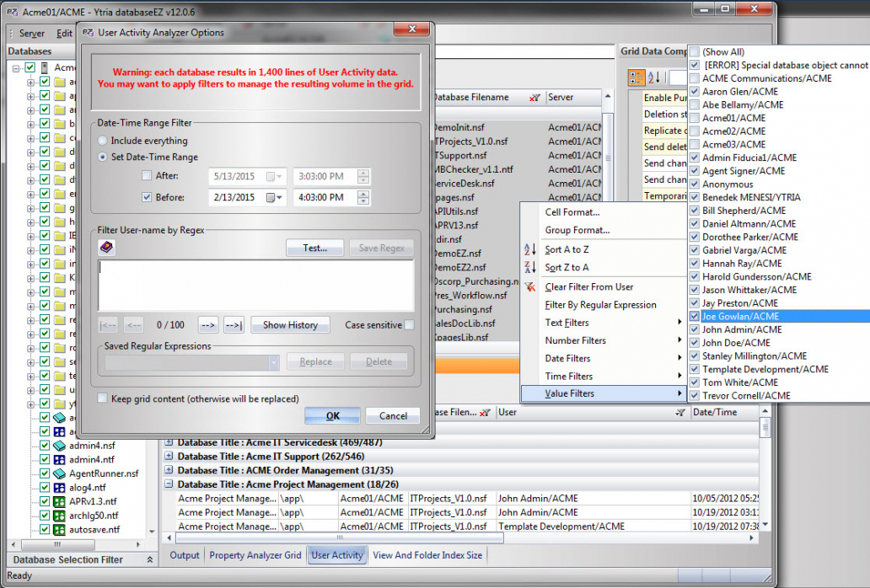
Task: Click the server icon beside the Acme root
Action: tap(45, 67)
